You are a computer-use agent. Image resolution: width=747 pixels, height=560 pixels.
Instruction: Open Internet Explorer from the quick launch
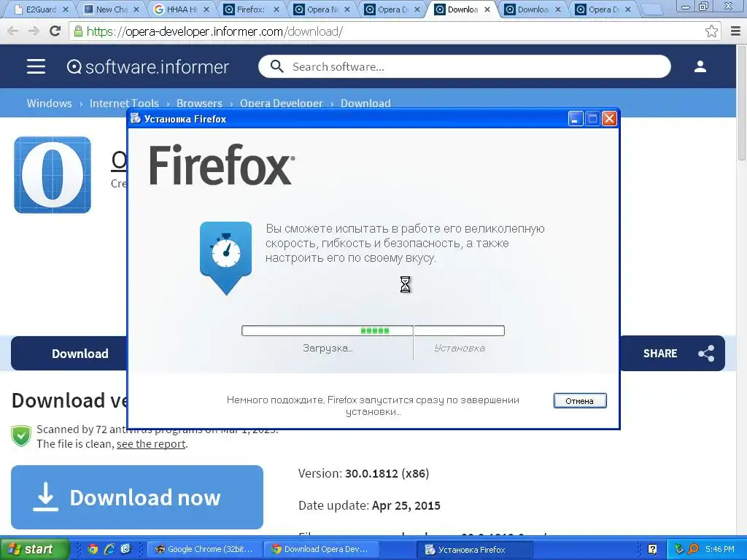pos(109,549)
